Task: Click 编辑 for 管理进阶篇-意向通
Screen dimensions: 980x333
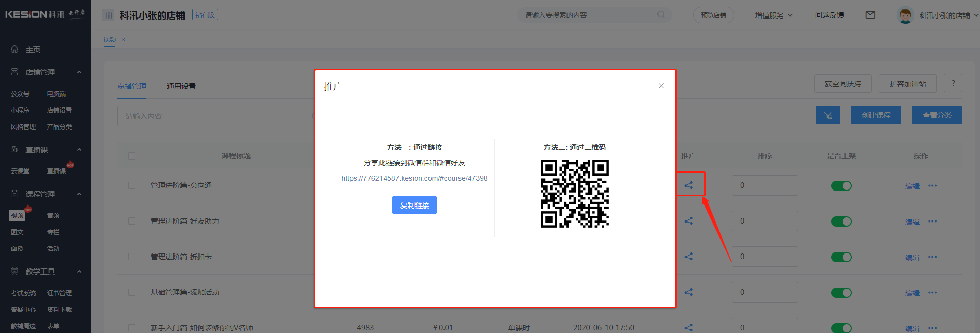Action: coord(912,186)
